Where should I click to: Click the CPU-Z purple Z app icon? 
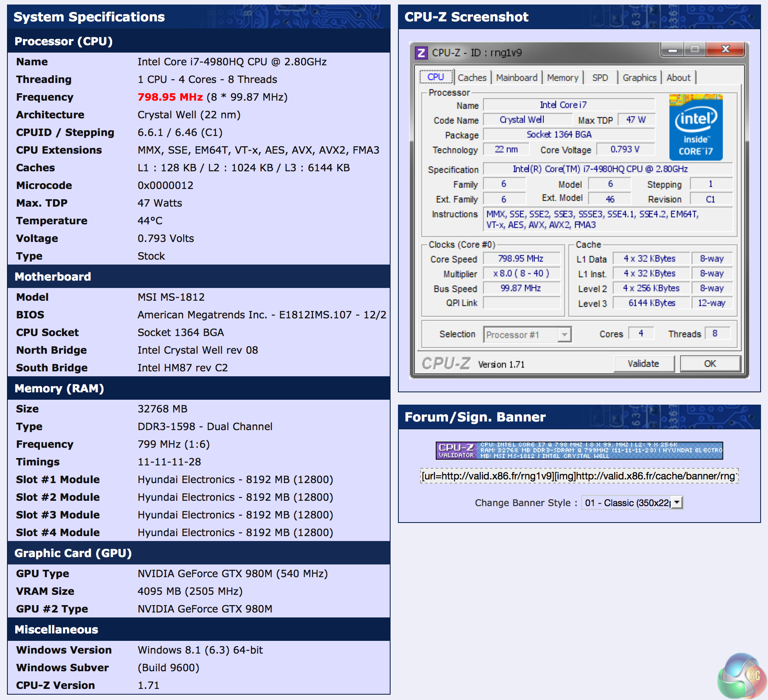421,53
